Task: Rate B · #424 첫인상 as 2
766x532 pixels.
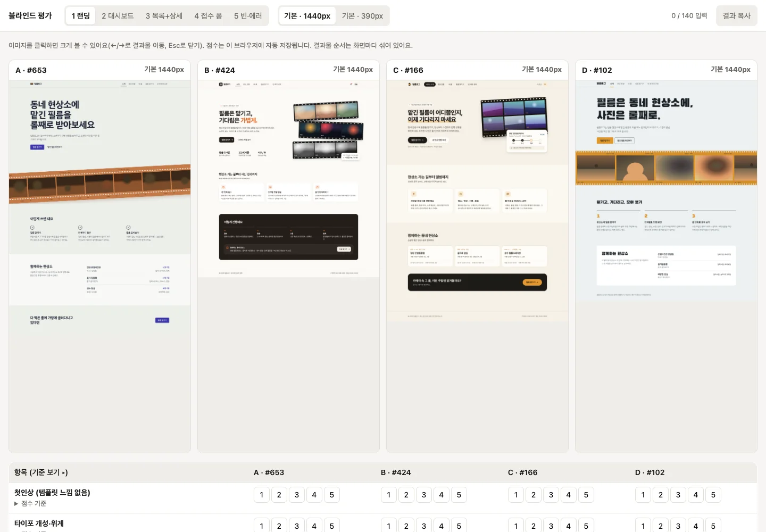Action: pos(406,495)
